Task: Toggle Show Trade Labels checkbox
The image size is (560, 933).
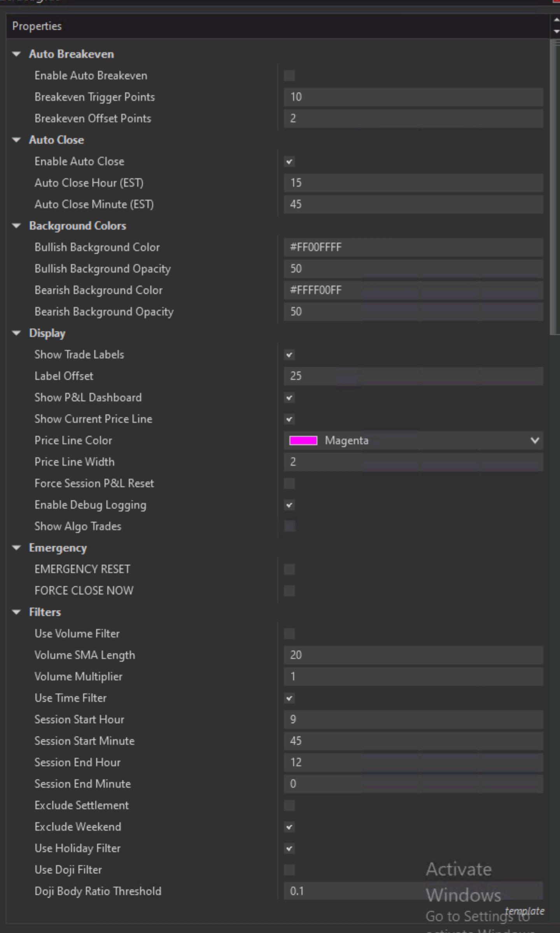Action: [x=289, y=355]
